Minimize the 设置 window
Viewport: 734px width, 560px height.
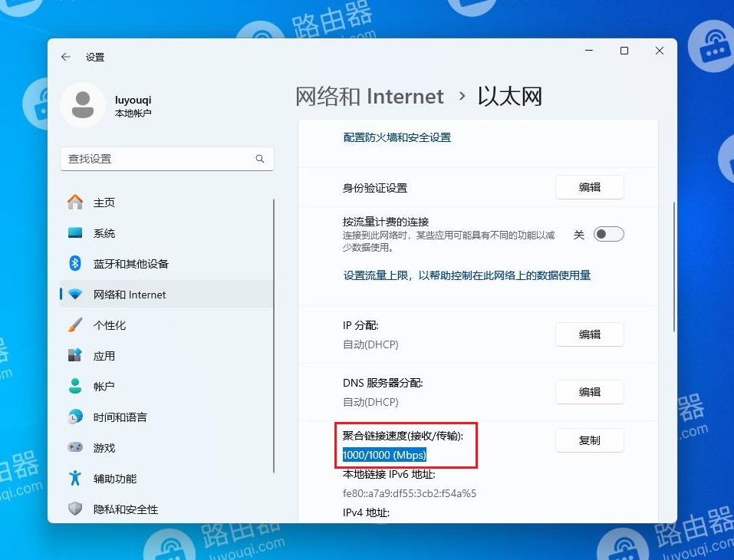(589, 51)
